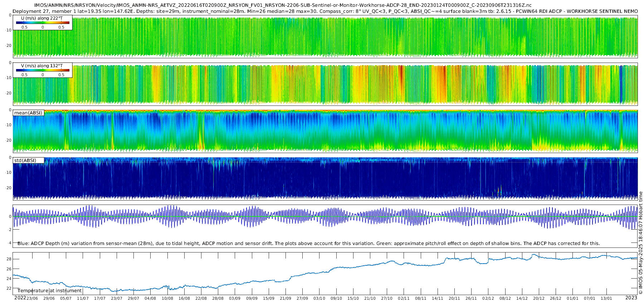Click the file path title at top
Viewport: 644px width, 304px height.
(x=283, y=5)
